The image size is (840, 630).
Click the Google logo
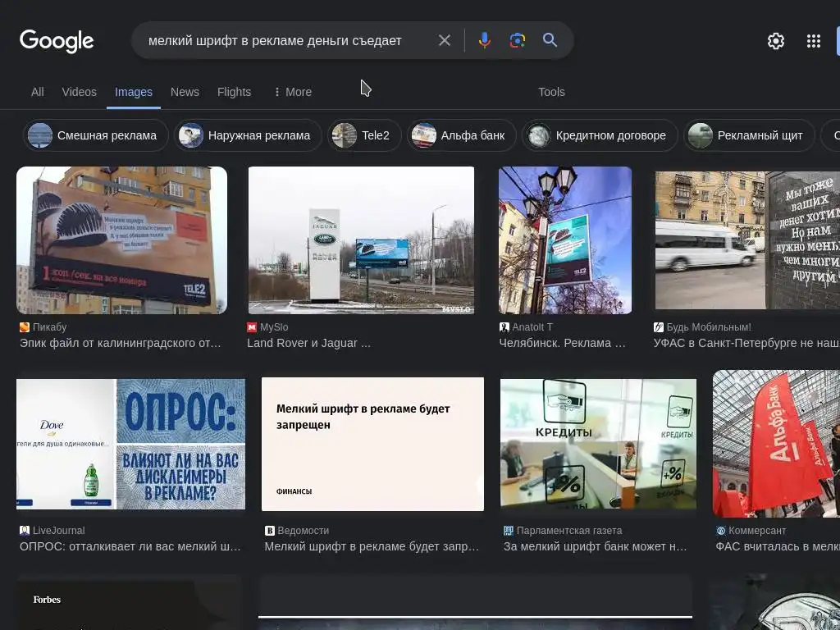click(57, 41)
